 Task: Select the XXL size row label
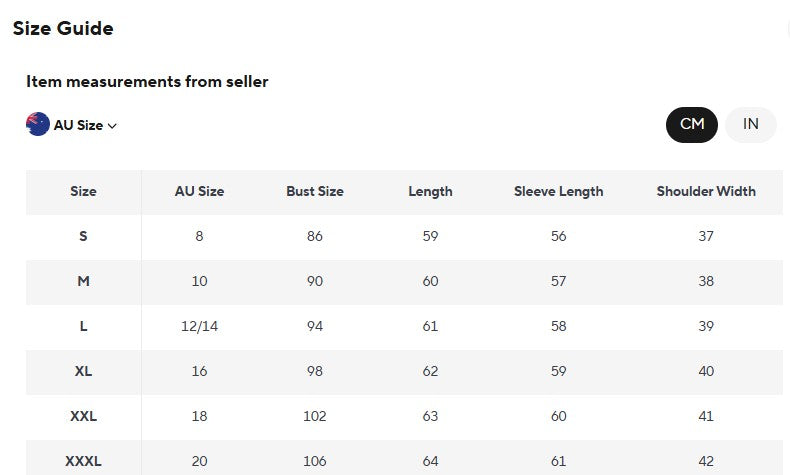point(83,416)
